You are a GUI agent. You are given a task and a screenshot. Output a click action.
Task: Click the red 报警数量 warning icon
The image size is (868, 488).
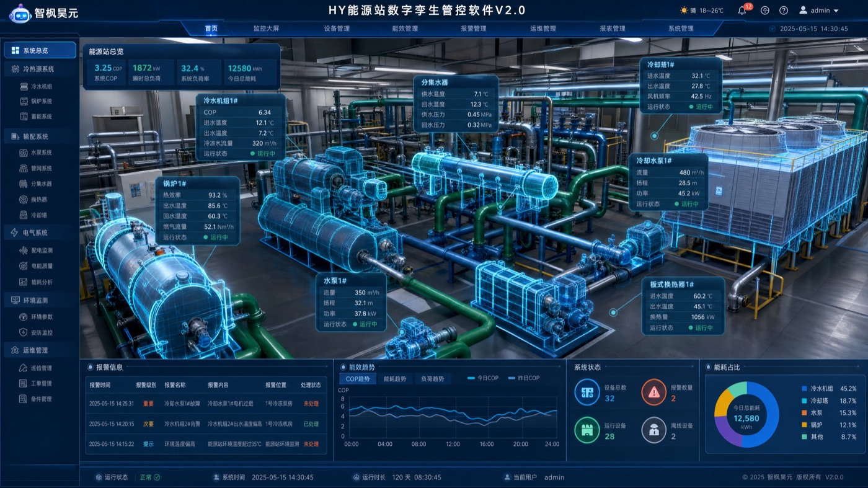[x=653, y=392]
